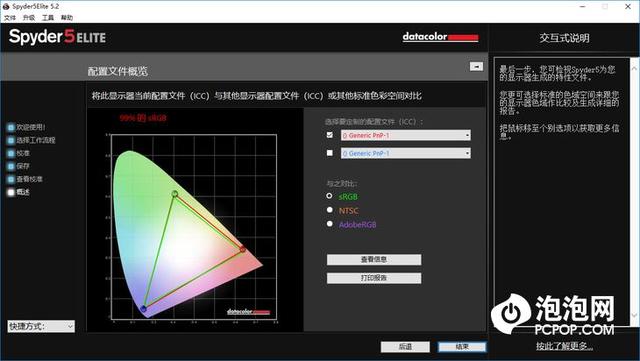Select the 选择工作流程 step icon
Screen dimensions: 640x361
pyautogui.click(x=11, y=140)
